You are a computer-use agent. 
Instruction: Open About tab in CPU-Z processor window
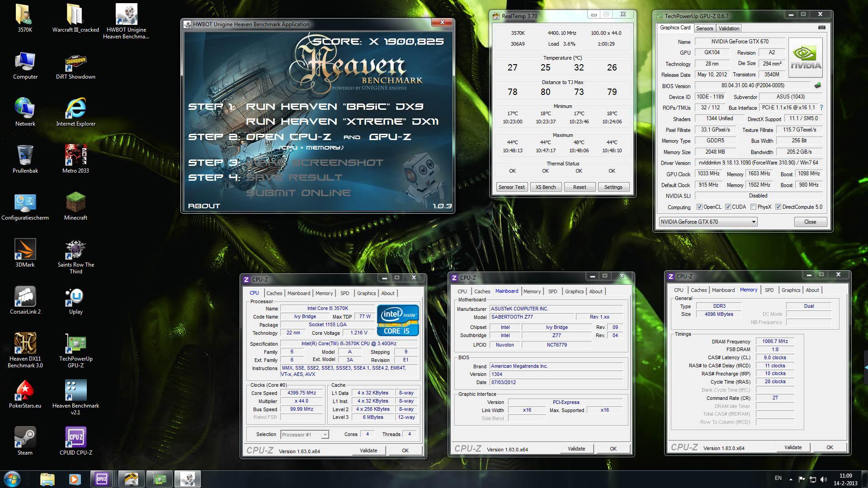pos(387,293)
